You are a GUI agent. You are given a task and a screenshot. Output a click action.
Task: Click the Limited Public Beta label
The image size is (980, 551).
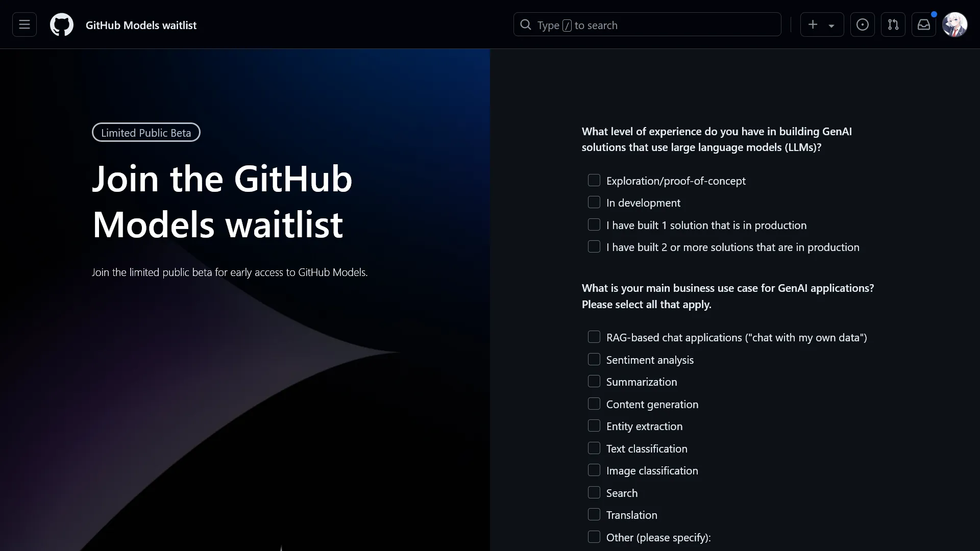[x=146, y=133]
